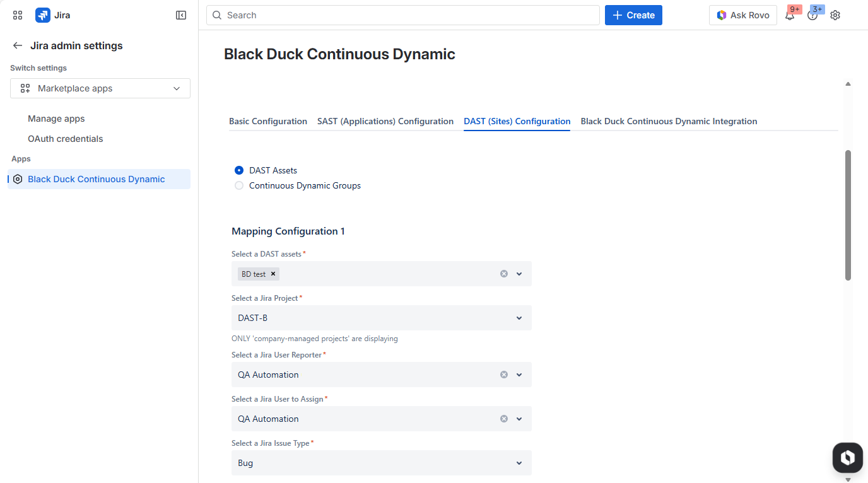Viewport: 868px width, 483px height.
Task: Open the Select a Jira Project dropdown
Action: point(519,317)
